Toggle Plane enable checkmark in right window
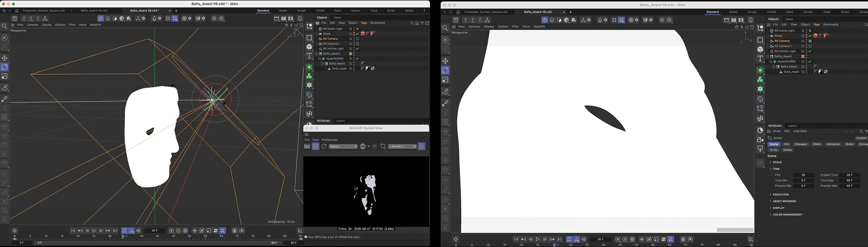This screenshot has height=247, width=868. click(810, 36)
